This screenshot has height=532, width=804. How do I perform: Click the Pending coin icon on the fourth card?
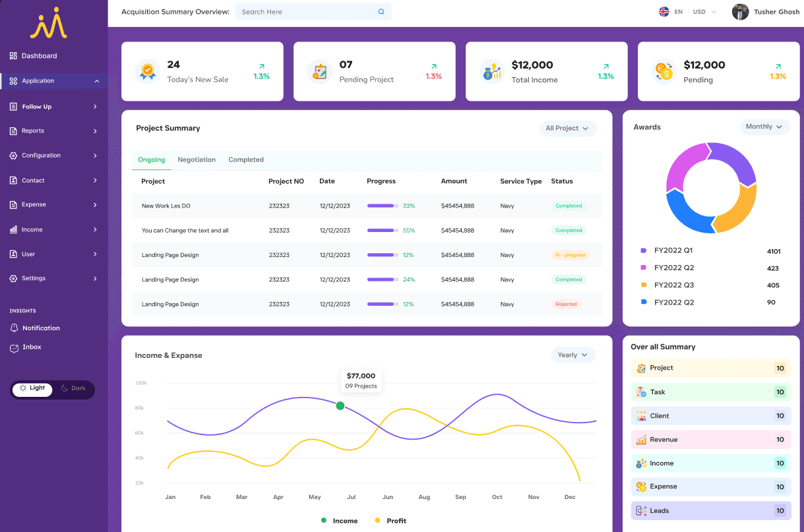(x=664, y=71)
